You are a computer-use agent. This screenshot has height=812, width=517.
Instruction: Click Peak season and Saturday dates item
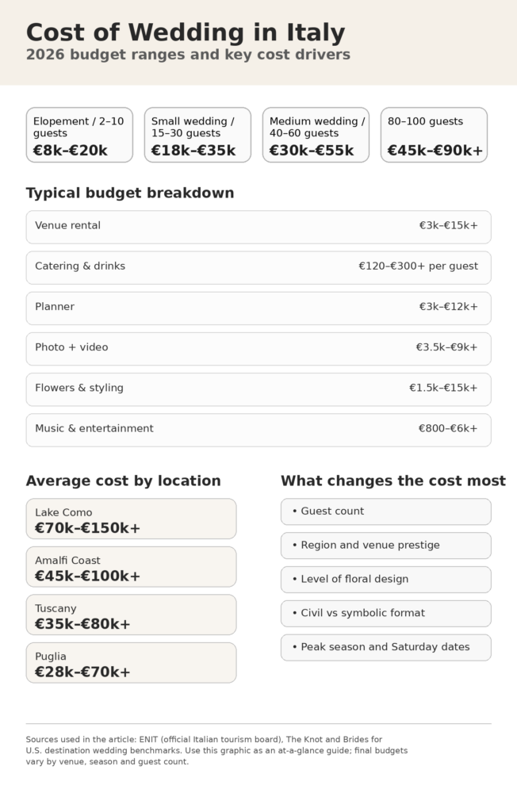click(x=385, y=647)
